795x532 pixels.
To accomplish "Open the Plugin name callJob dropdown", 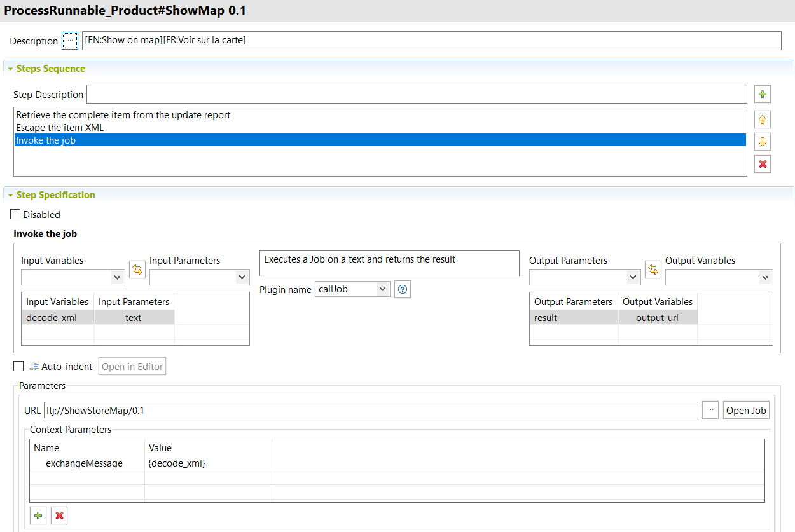I will 352,289.
